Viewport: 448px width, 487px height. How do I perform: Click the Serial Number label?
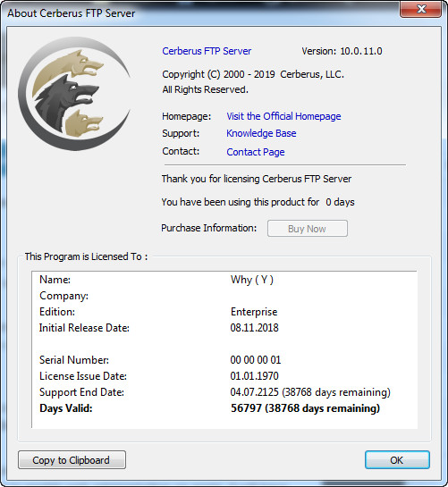74,360
